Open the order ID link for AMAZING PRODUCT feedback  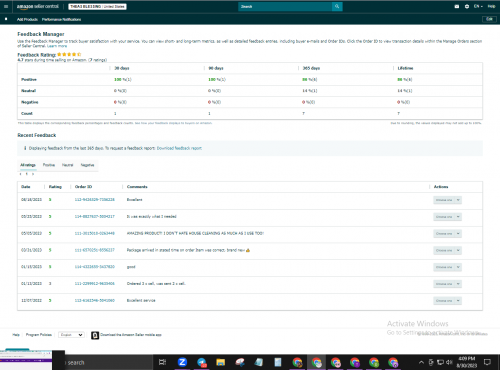[94, 233]
